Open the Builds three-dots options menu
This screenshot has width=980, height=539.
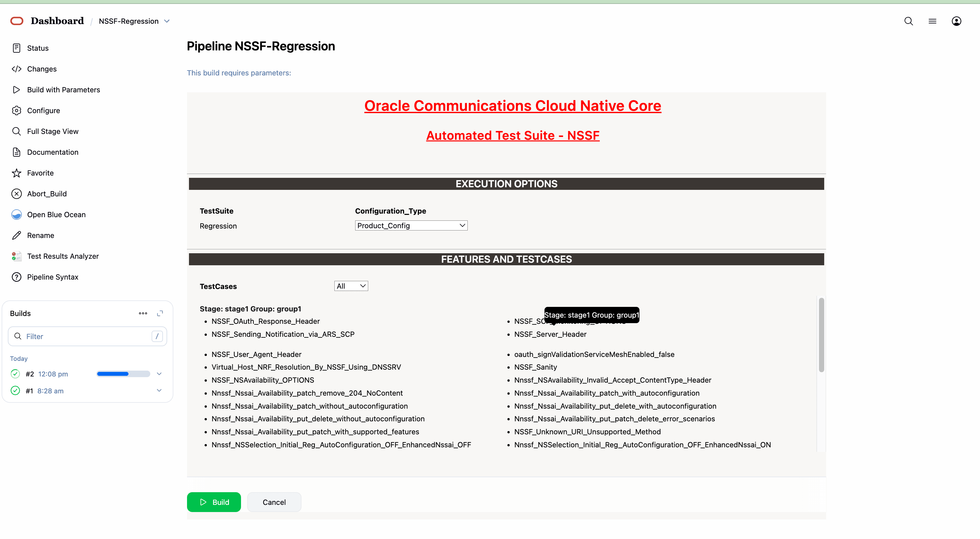coord(143,313)
